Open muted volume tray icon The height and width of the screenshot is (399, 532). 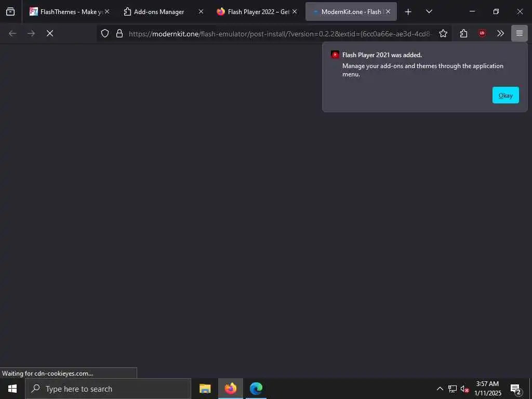[x=464, y=389]
